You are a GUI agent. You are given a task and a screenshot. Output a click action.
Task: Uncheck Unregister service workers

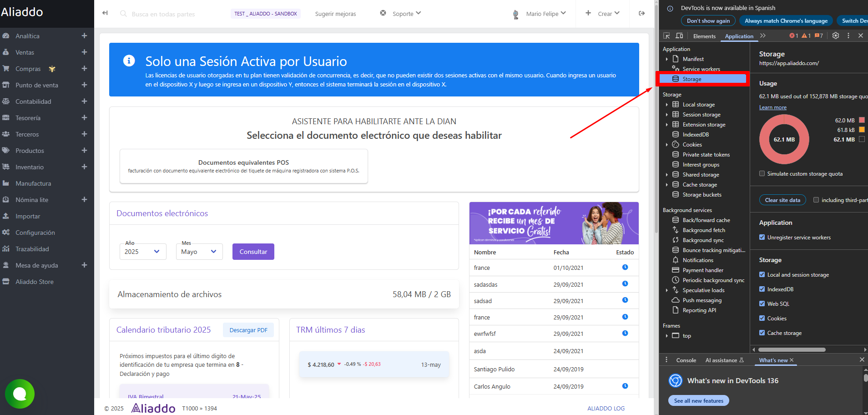click(x=762, y=237)
